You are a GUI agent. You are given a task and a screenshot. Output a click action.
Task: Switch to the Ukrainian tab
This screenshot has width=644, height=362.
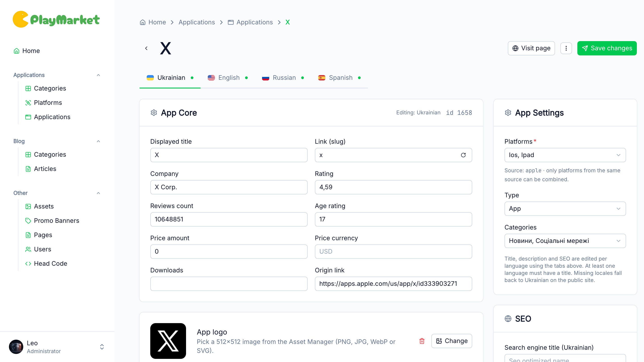click(170, 78)
